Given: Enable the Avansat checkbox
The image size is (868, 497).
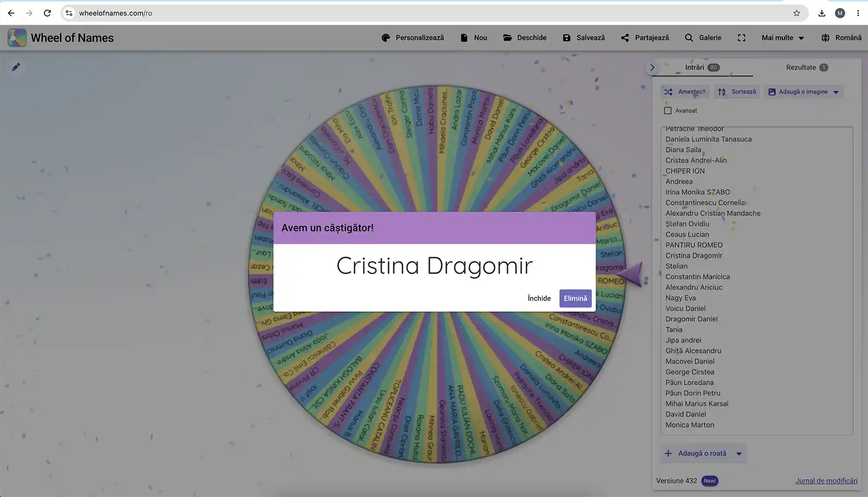Looking at the screenshot, I should tap(668, 110).
